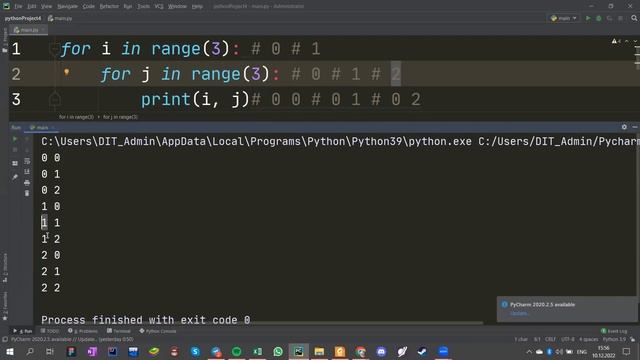The image size is (640, 360).
Task: Open the Navigate menu
Action: pyautogui.click(x=67, y=6)
